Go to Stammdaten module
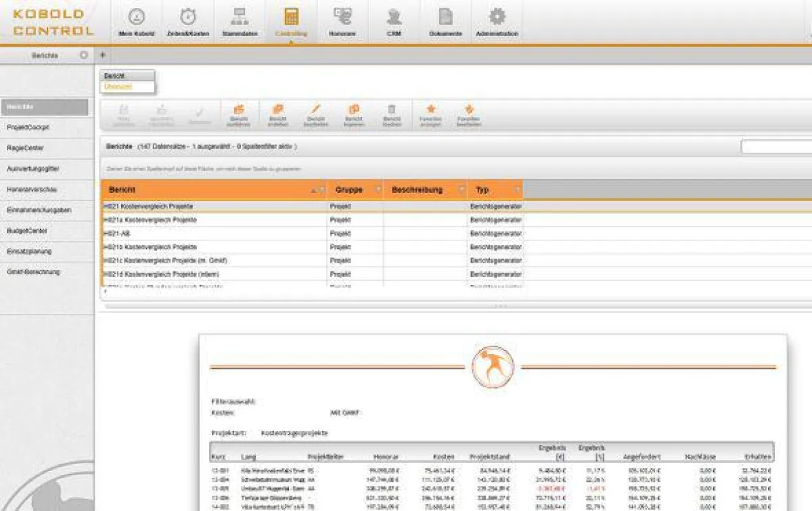The height and width of the screenshot is (511, 812). 240,22
